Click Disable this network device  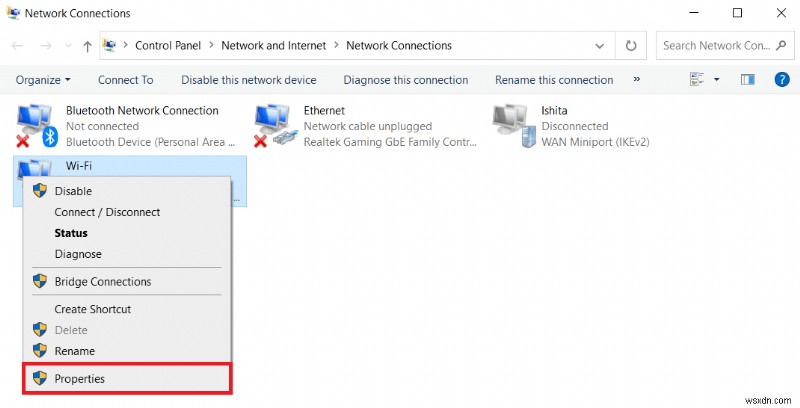point(248,80)
